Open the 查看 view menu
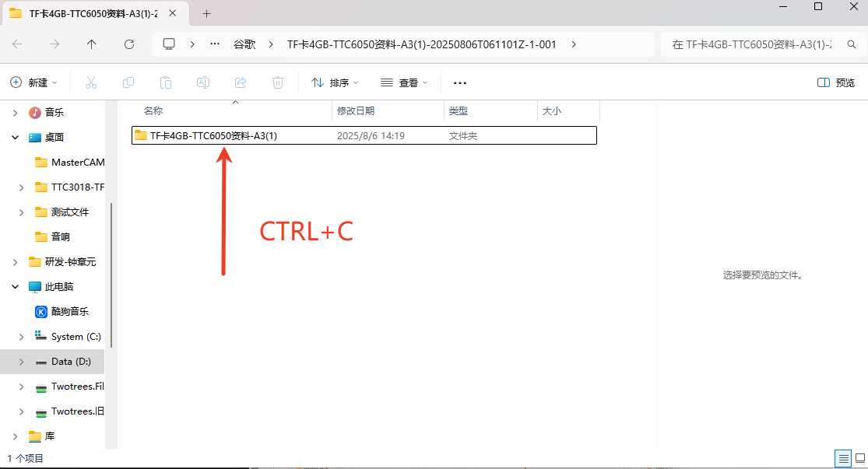The image size is (868, 469). 404,82
